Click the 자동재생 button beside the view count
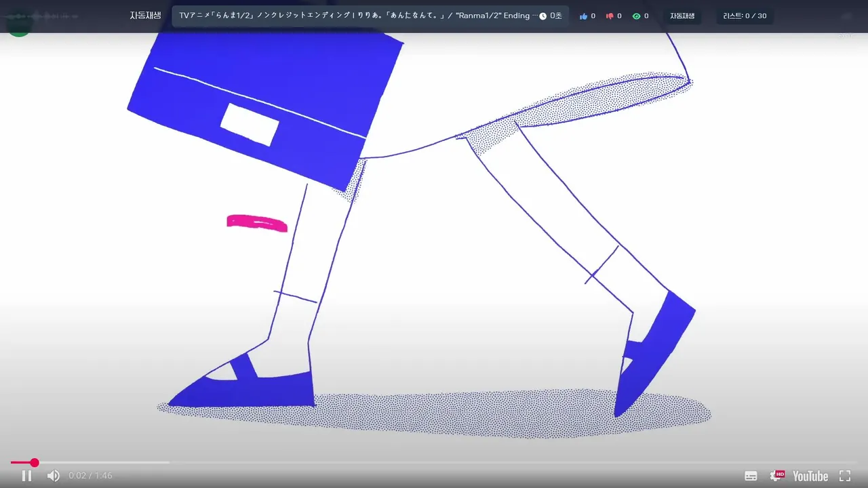This screenshot has height=488, width=868. point(682,16)
